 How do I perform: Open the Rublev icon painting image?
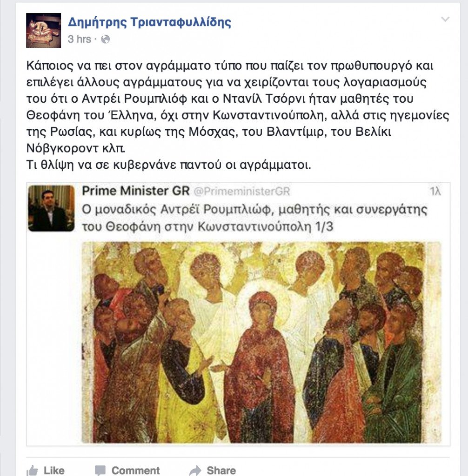[261, 342]
